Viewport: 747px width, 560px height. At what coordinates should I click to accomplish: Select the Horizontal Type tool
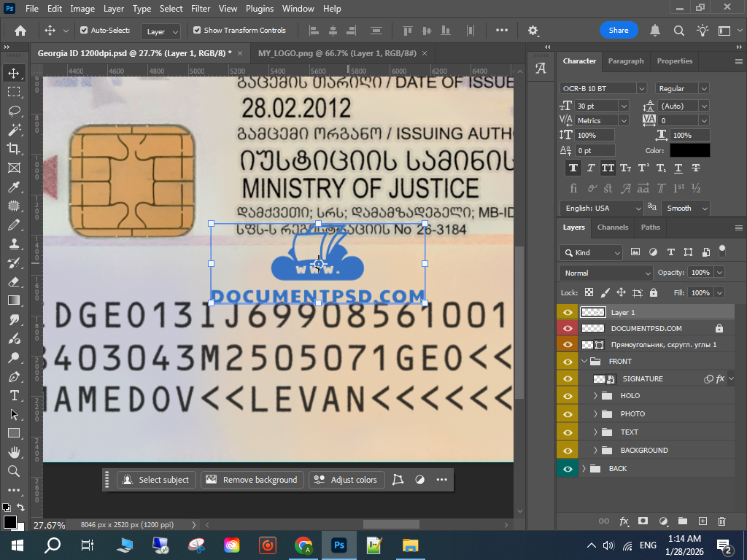(13, 395)
